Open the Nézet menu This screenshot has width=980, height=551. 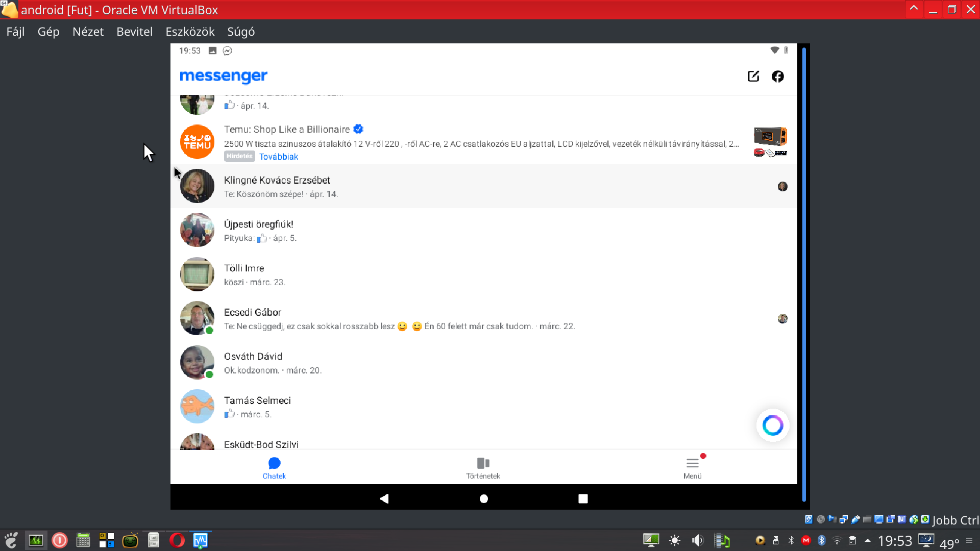(88, 32)
